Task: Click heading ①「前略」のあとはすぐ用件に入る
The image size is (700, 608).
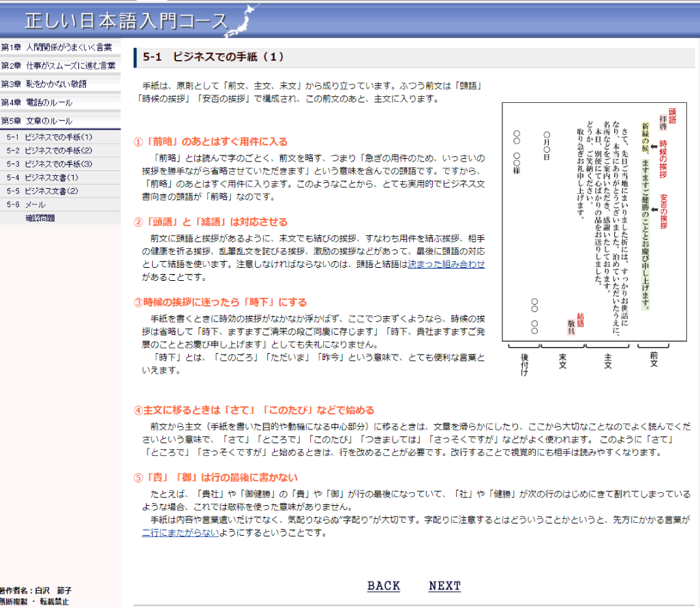Action: [x=211, y=142]
